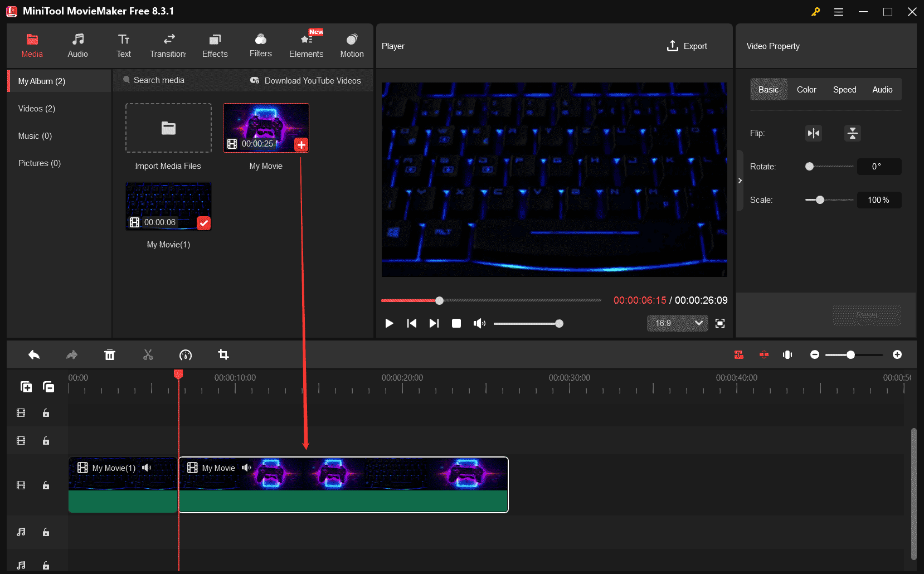924x574 pixels.
Task: Click the Undo arrow icon
Action: point(33,354)
